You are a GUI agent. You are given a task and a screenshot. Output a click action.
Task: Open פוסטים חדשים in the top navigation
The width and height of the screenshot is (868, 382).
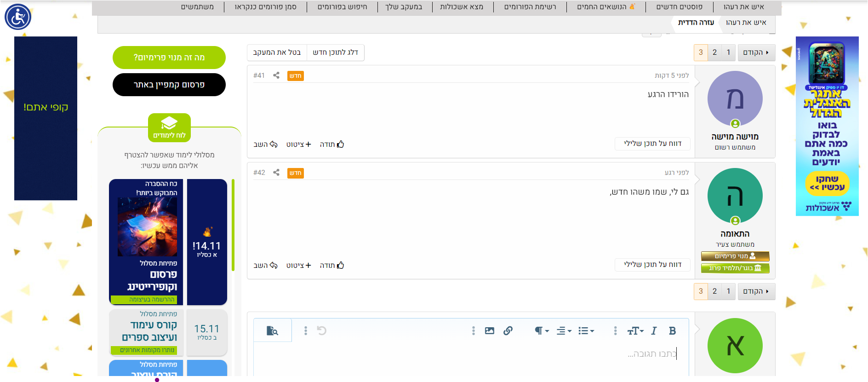[679, 7]
